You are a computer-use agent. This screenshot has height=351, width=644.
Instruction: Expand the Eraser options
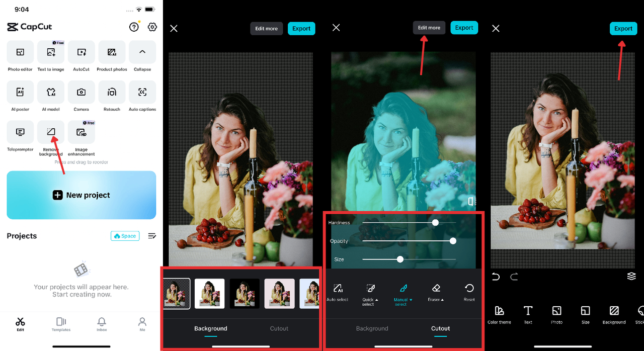pos(436,292)
